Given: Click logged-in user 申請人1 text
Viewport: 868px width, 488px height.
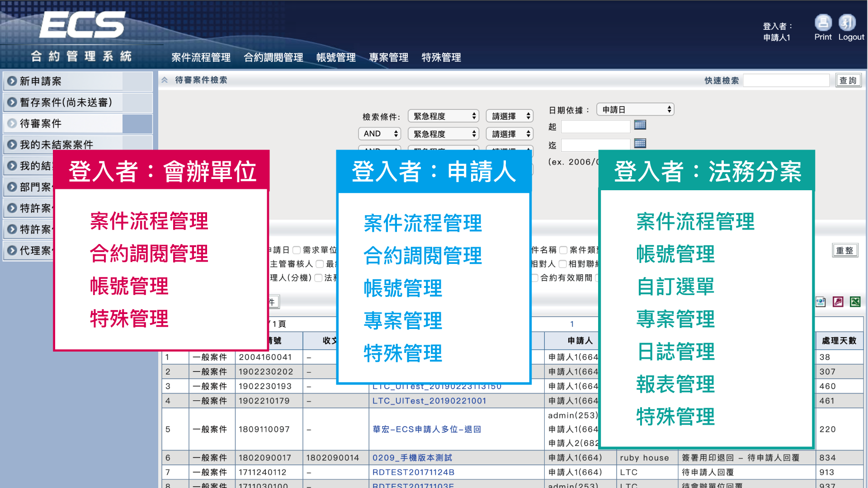Looking at the screenshot, I should coord(777,38).
